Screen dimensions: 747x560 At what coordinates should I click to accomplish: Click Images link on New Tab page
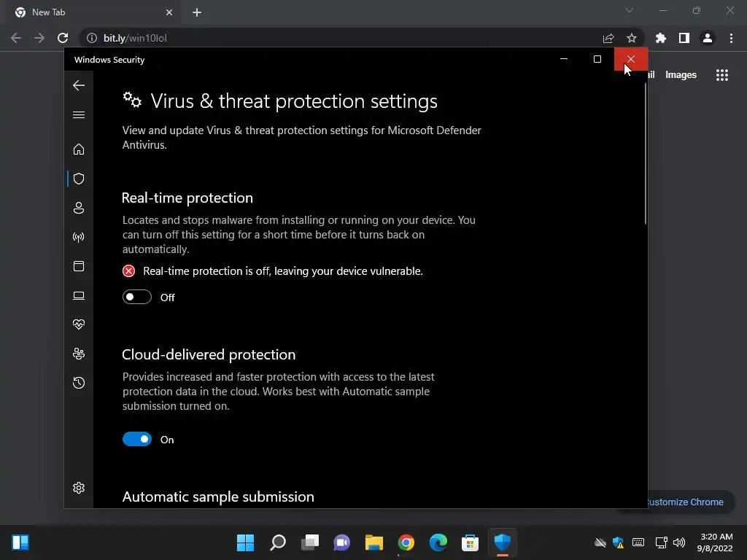(x=681, y=75)
